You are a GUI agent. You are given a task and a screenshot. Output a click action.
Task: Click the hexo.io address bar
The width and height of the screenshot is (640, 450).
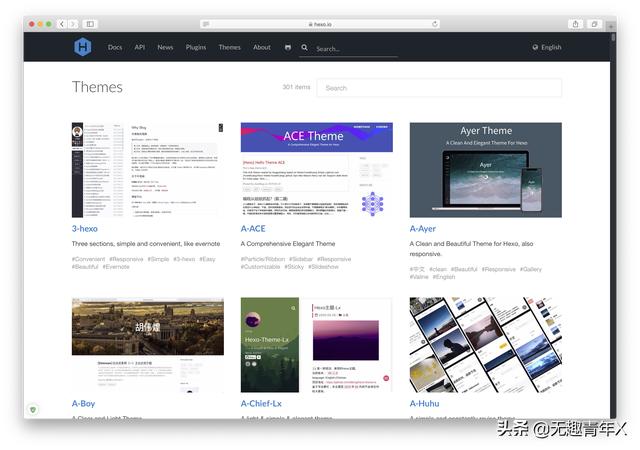(x=320, y=24)
